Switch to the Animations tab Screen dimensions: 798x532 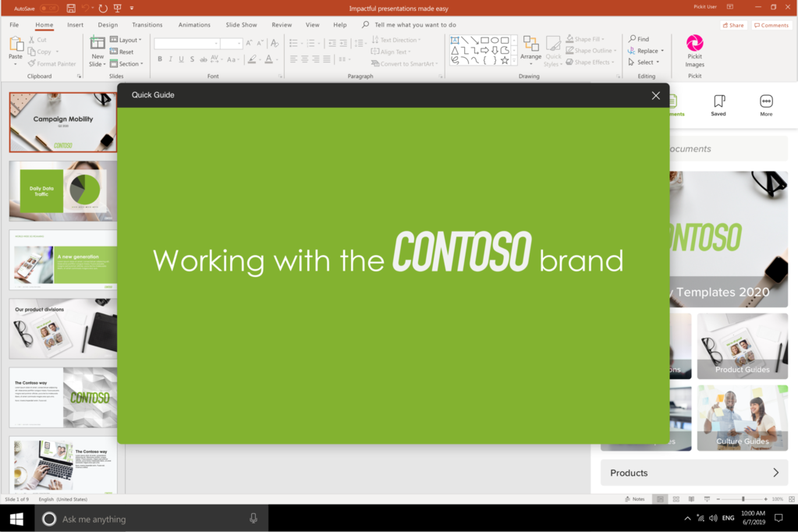194,24
